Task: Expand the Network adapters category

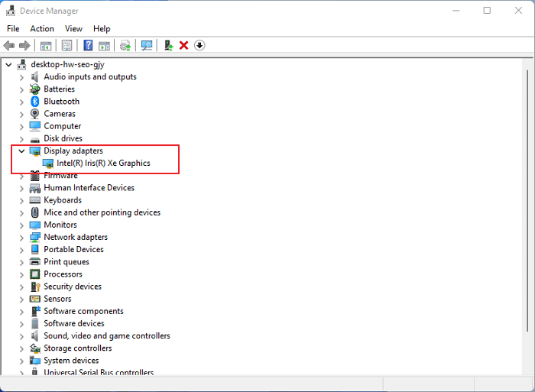Action: (x=21, y=238)
